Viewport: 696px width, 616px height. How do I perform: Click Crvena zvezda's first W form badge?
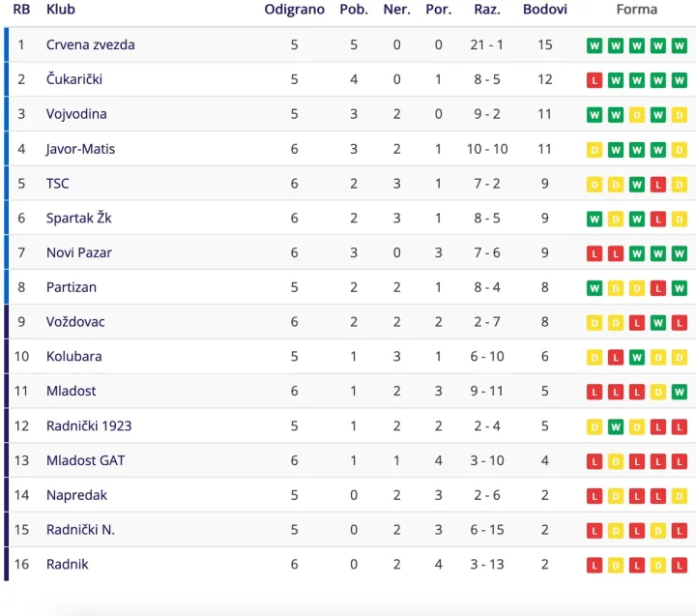(x=594, y=45)
